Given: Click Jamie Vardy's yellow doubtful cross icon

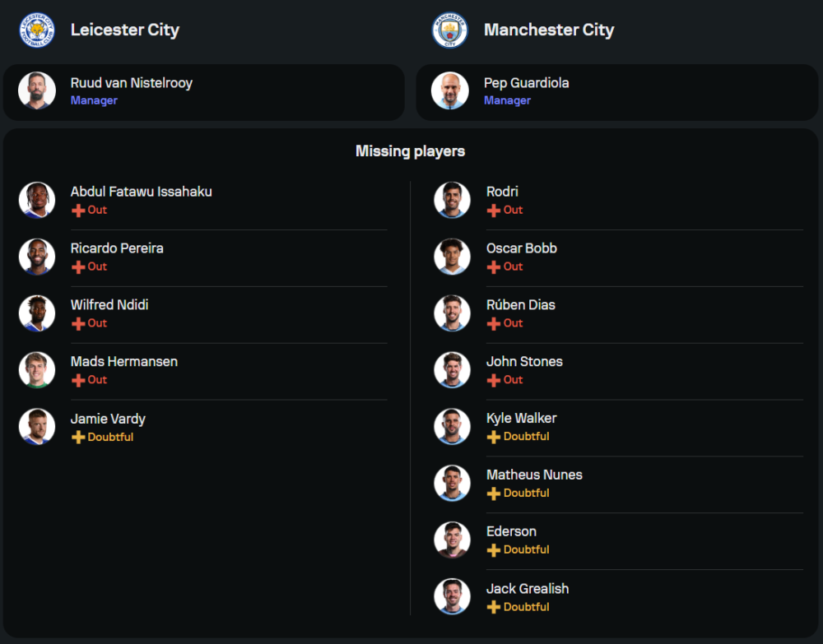Looking at the screenshot, I should click(x=78, y=438).
